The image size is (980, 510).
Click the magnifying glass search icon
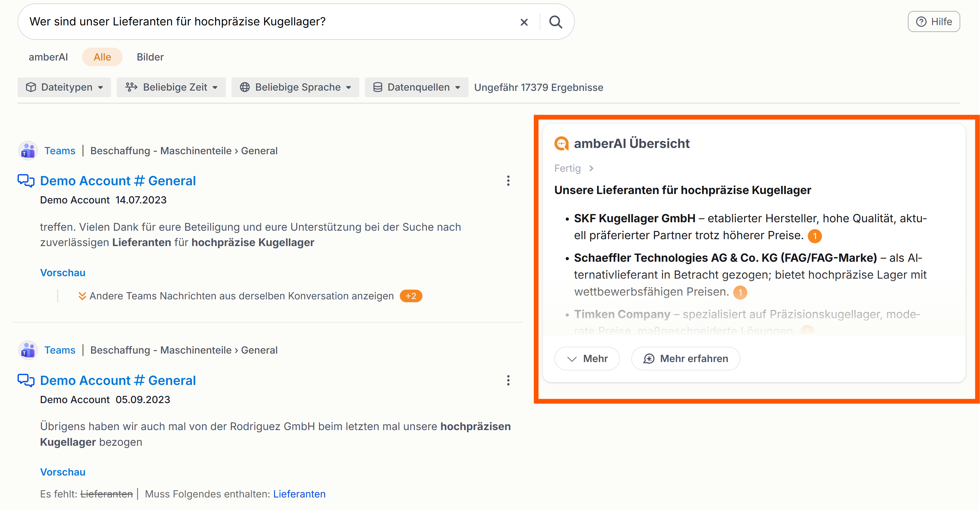555,22
